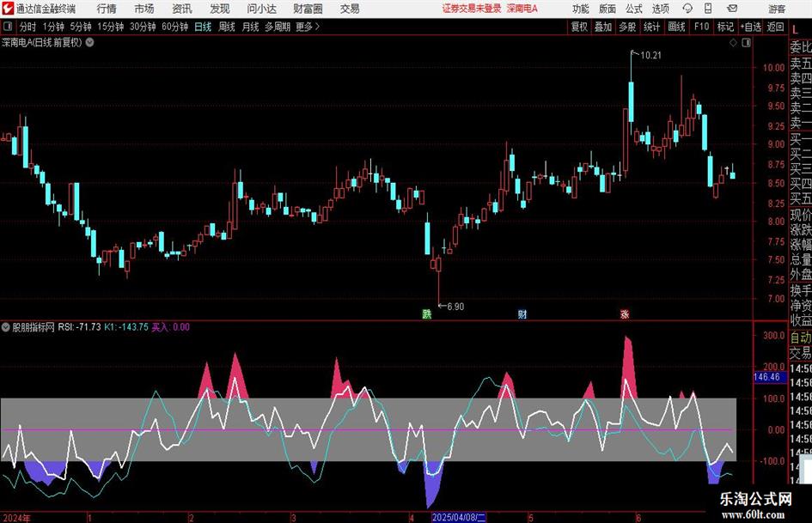Open the 选项 menu

(660, 9)
